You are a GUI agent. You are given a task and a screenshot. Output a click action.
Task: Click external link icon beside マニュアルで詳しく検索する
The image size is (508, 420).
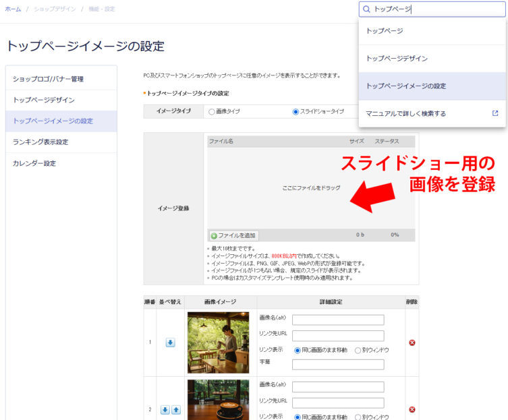point(495,113)
